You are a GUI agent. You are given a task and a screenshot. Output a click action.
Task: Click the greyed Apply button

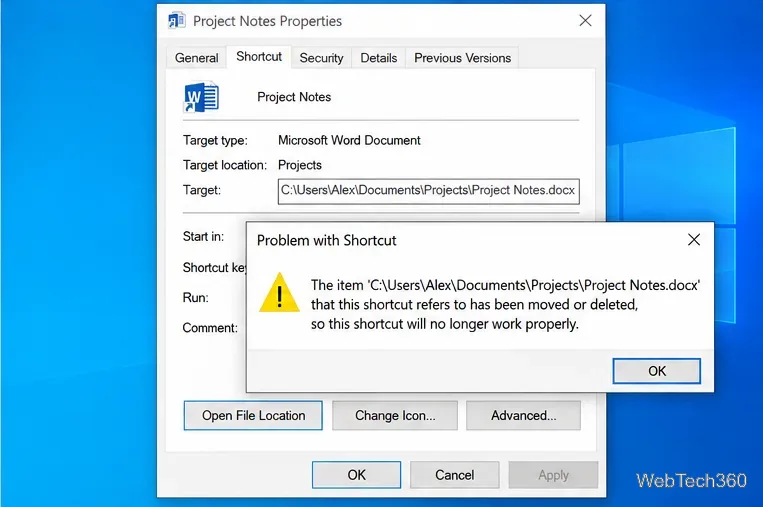tap(553, 475)
